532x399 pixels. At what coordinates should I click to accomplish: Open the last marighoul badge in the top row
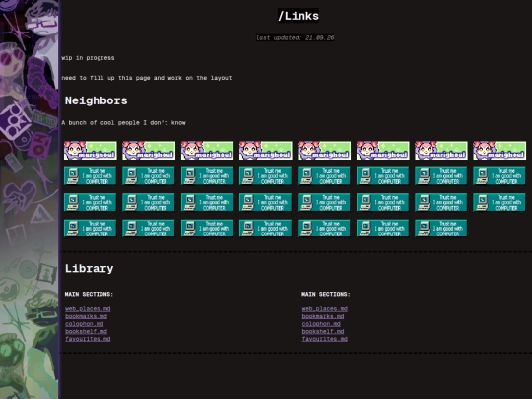coord(499,151)
